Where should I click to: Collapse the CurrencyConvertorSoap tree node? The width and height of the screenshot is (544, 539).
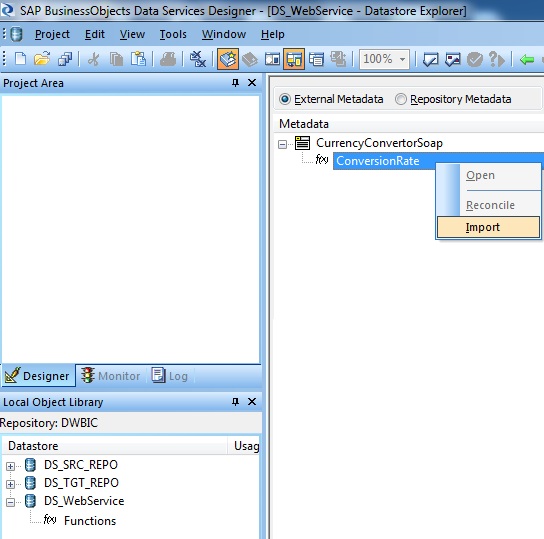click(x=283, y=144)
